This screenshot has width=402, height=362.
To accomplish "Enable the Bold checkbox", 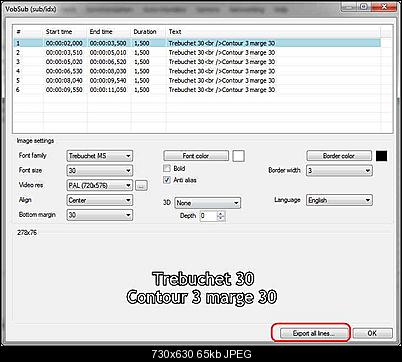I will pyautogui.click(x=167, y=168).
